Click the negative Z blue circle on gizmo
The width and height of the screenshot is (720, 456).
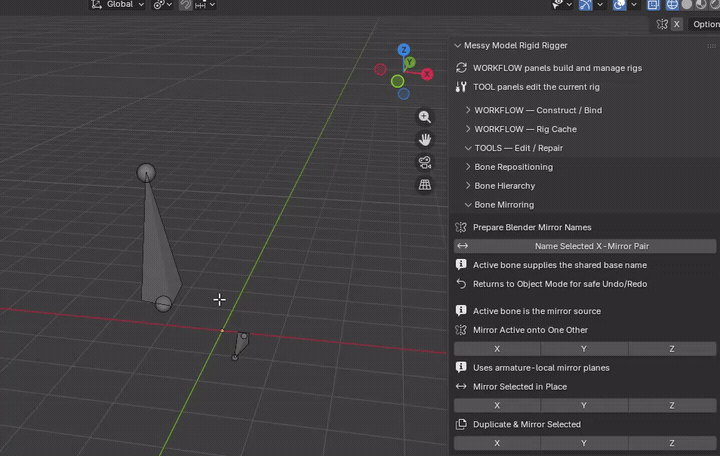click(404, 94)
